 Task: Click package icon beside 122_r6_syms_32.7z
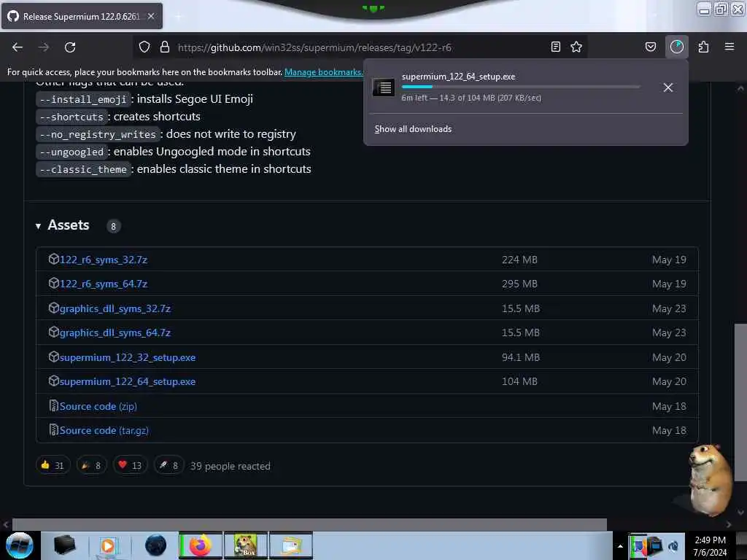click(x=54, y=259)
